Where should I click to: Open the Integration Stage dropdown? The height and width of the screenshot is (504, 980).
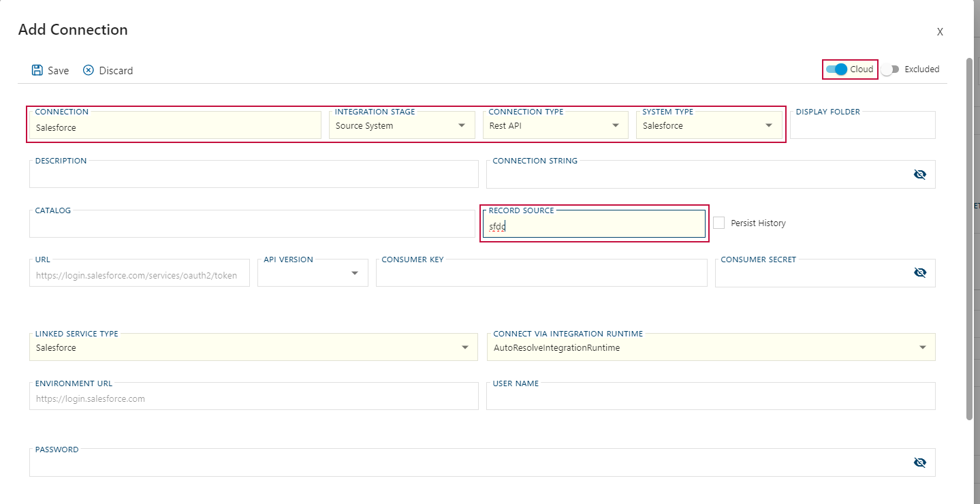click(x=462, y=125)
